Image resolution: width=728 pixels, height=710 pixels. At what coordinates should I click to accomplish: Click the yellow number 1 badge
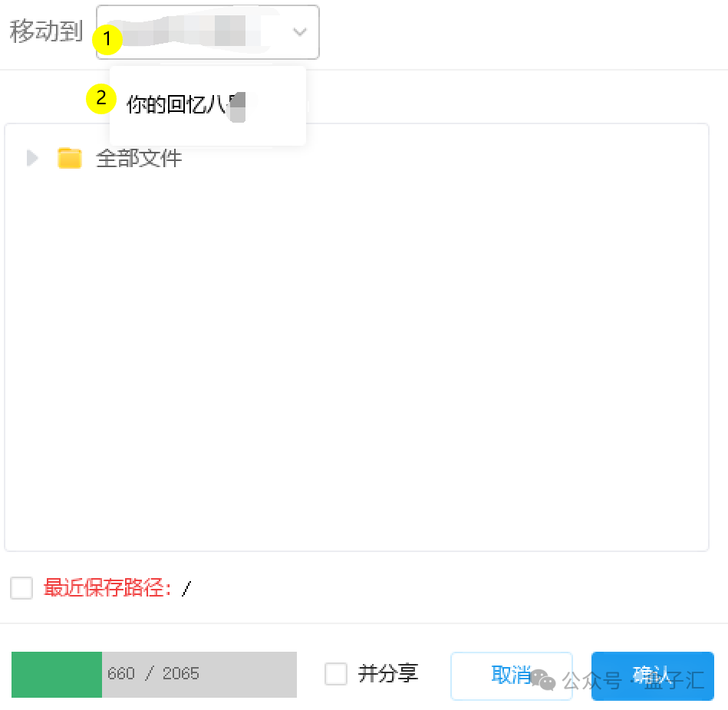tap(108, 39)
